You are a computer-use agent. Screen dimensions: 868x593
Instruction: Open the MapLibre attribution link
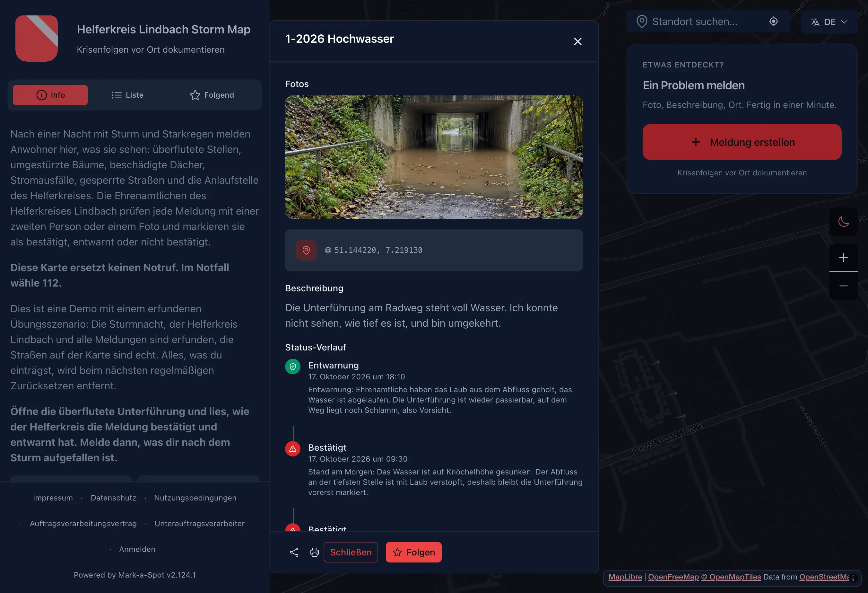tap(625, 577)
